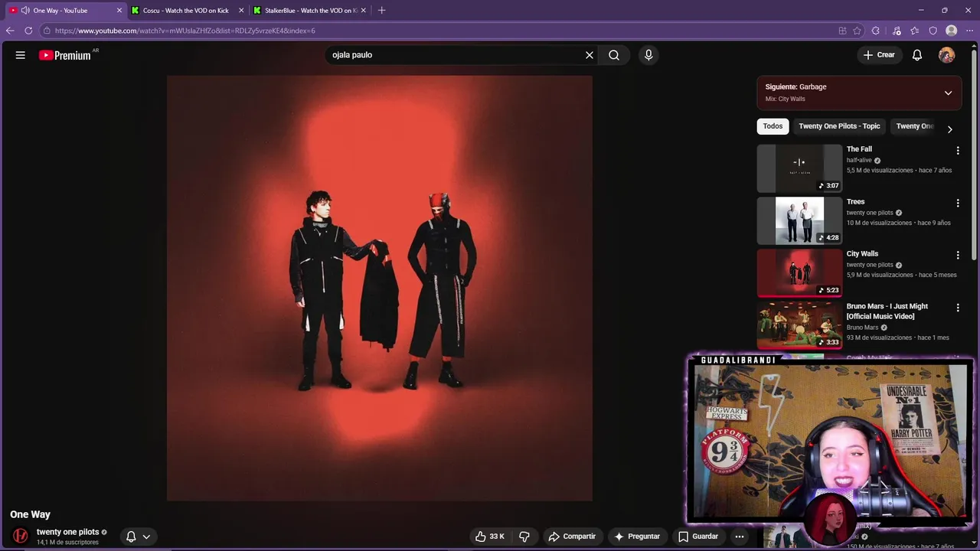Open The Fall video title
The image size is (980, 551).
pos(859,149)
